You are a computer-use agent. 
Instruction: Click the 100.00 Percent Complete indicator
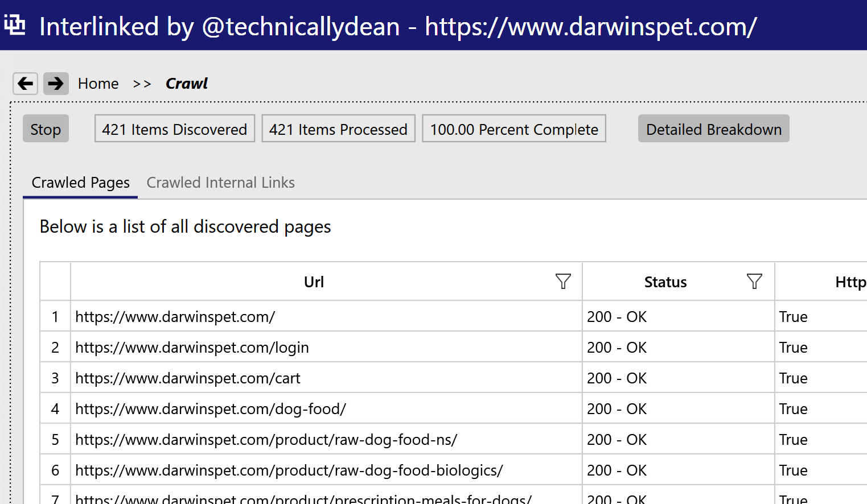click(514, 129)
